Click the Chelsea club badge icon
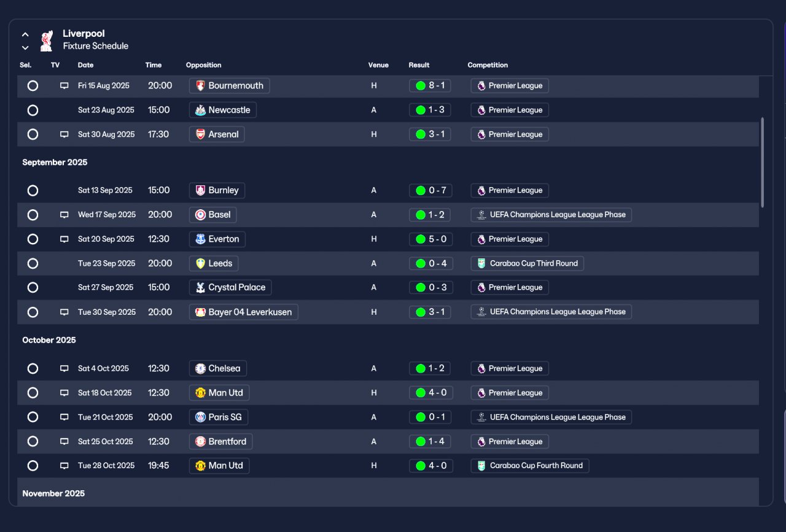Screen dimensions: 786x532 200,369
